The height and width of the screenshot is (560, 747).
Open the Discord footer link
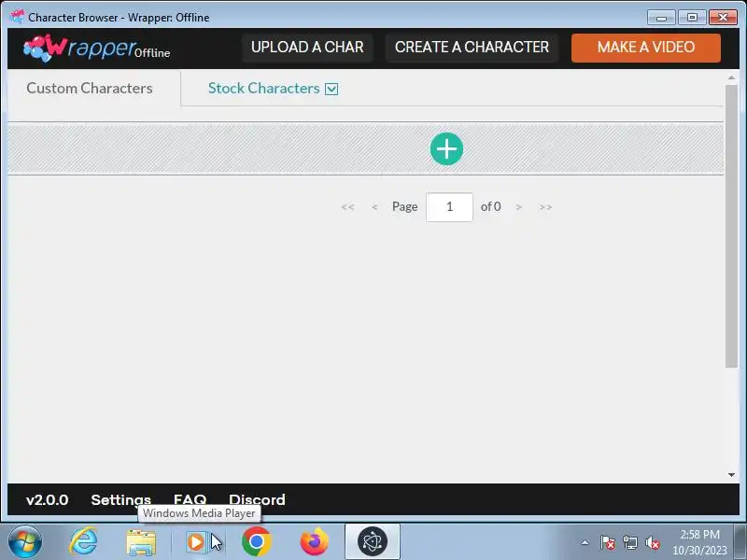[258, 499]
